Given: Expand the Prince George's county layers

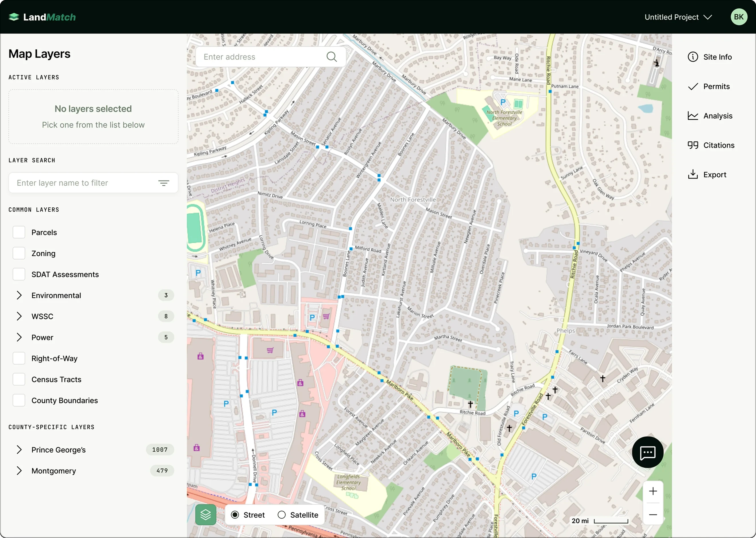Looking at the screenshot, I should (x=19, y=449).
